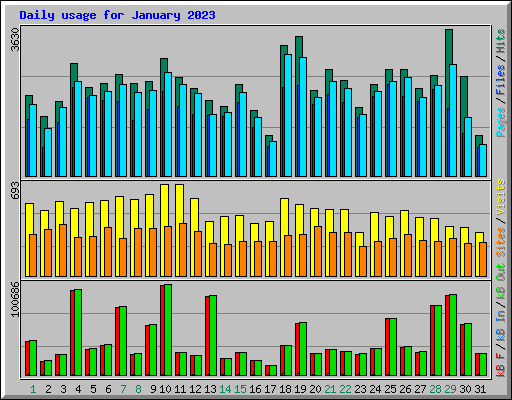The height and width of the screenshot is (400, 512).
Task: Click the "Pages" legend label
Action: point(501,122)
